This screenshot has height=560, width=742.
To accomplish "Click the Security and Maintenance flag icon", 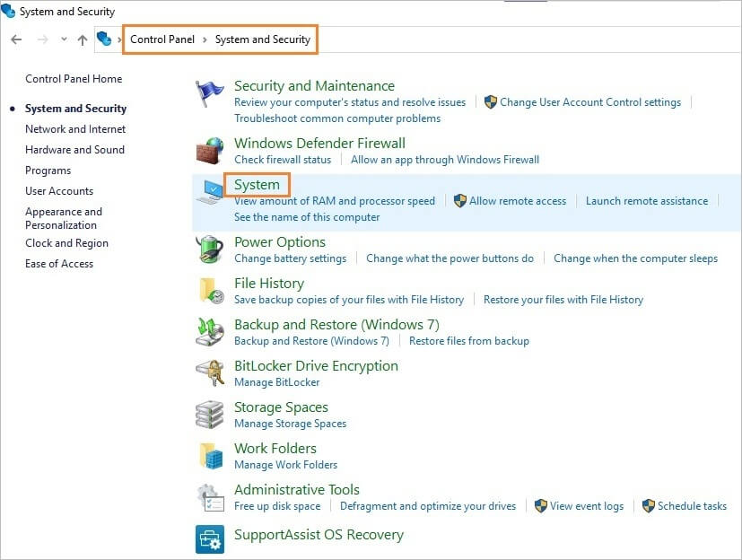I will pyautogui.click(x=210, y=93).
